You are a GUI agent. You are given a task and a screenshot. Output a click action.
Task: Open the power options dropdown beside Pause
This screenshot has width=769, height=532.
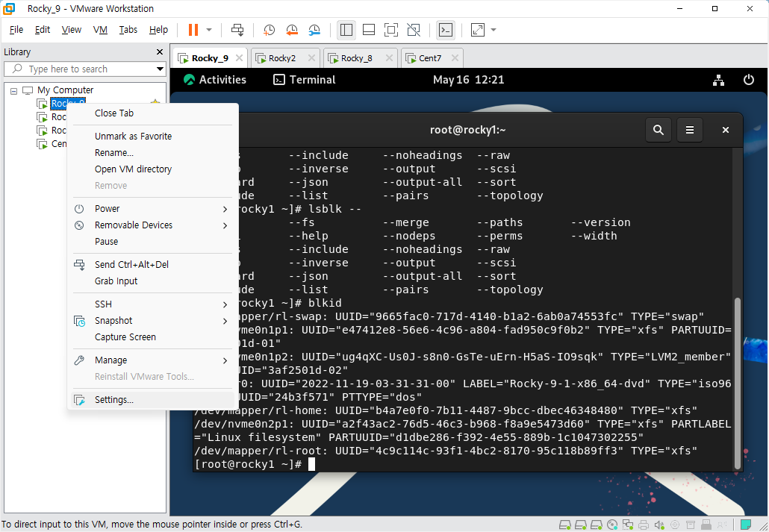pos(209,30)
